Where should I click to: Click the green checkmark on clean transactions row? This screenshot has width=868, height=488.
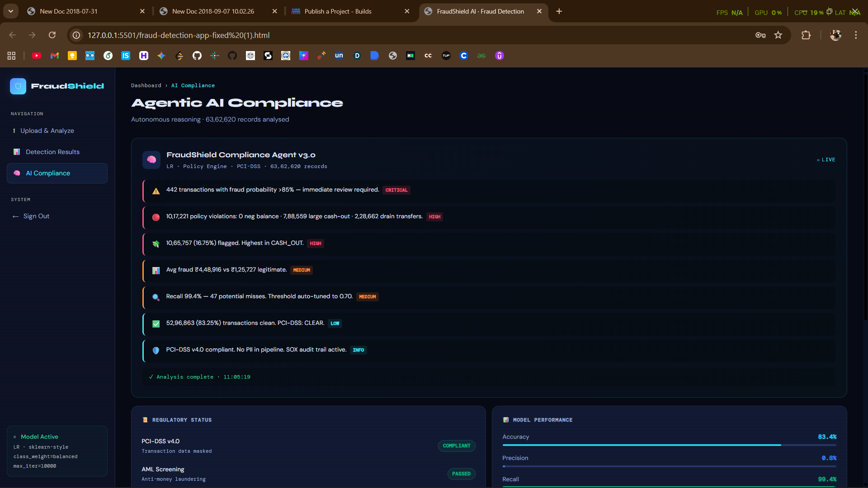point(156,324)
